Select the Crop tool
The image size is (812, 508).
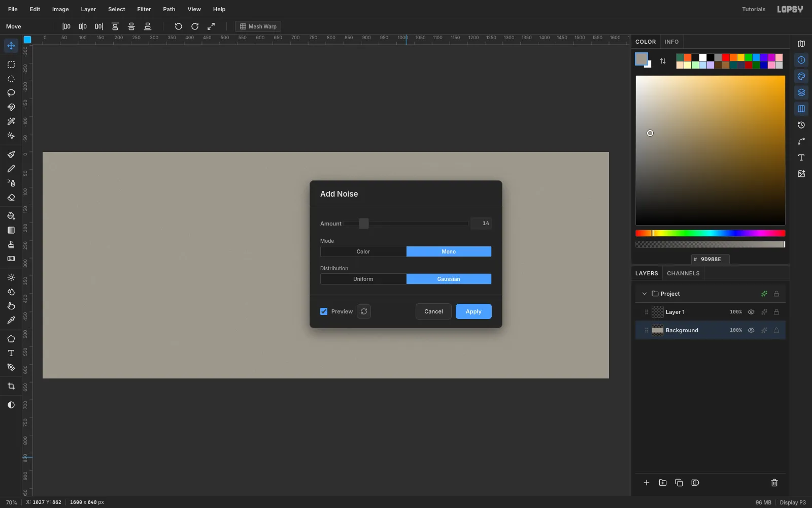tap(11, 386)
